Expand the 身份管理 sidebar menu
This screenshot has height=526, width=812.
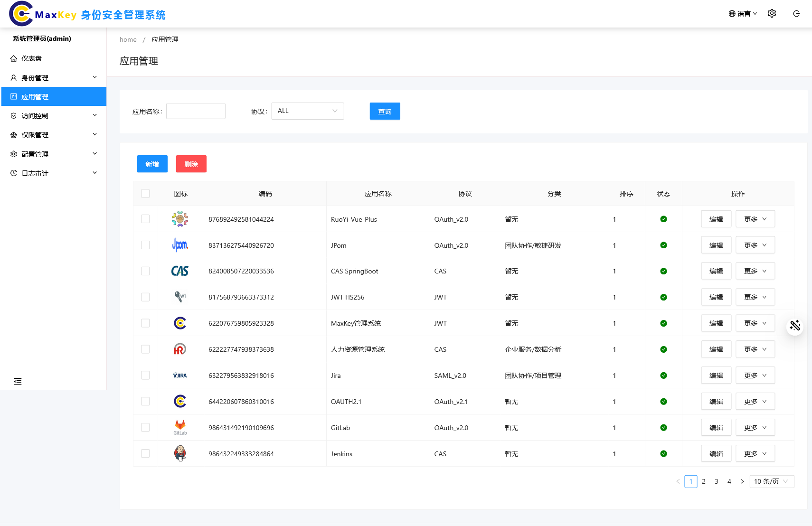coord(53,78)
